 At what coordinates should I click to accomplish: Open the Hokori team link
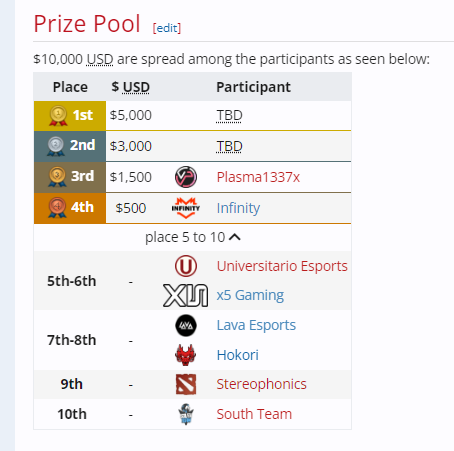click(238, 355)
